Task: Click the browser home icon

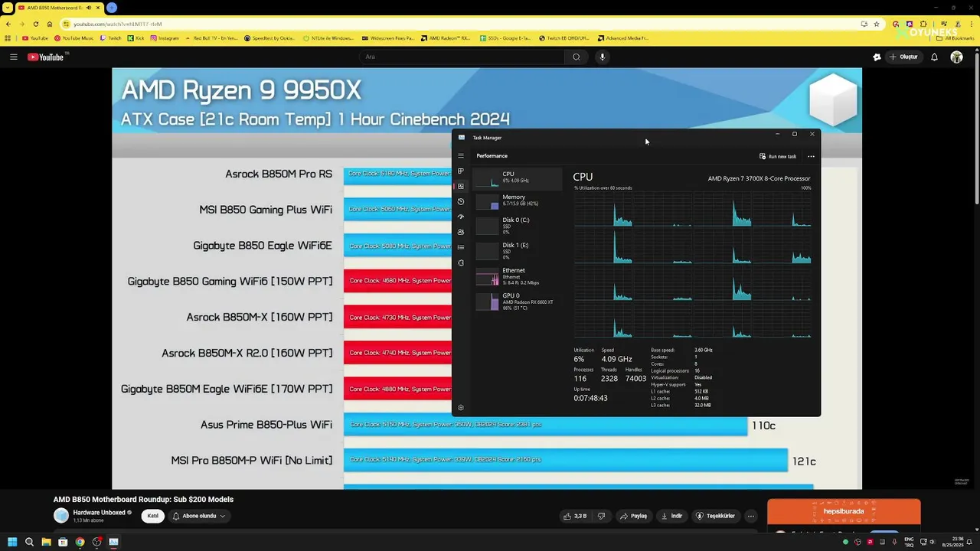Action: [50, 24]
